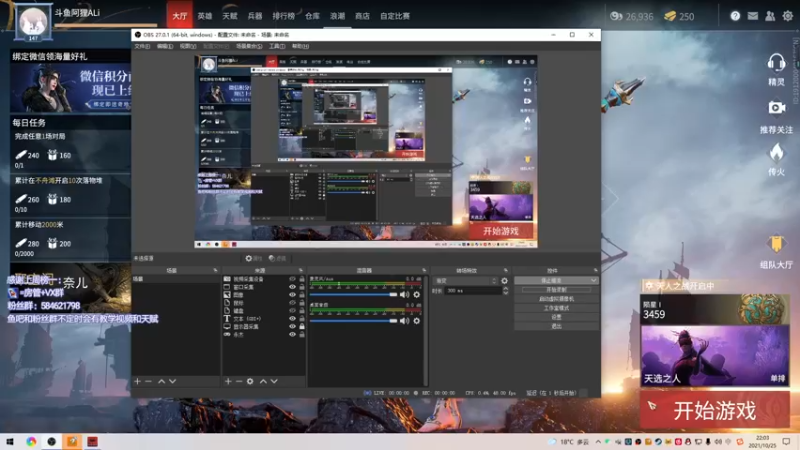800x450 pixels.
Task: Switch to the 英雄 tab in game
Action: pyautogui.click(x=205, y=16)
